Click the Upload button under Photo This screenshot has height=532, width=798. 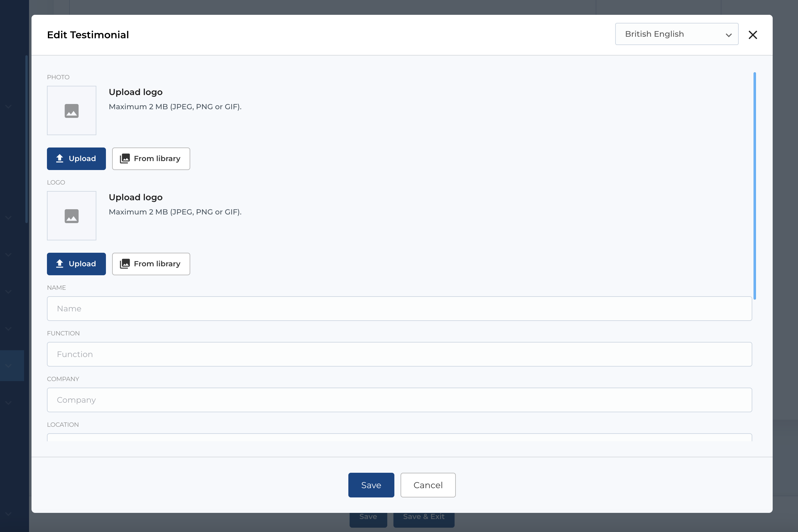[x=76, y=158]
